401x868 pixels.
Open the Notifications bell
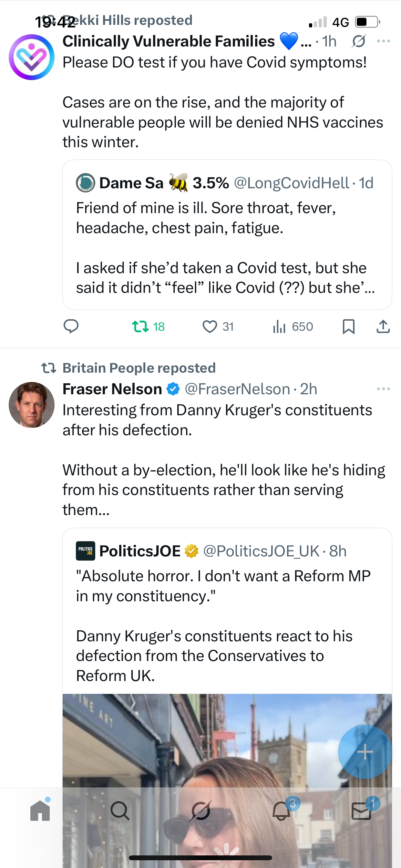[x=281, y=811]
